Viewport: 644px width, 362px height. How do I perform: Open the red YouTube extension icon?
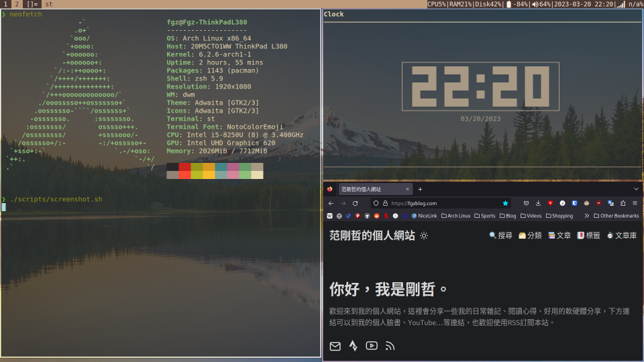550,203
